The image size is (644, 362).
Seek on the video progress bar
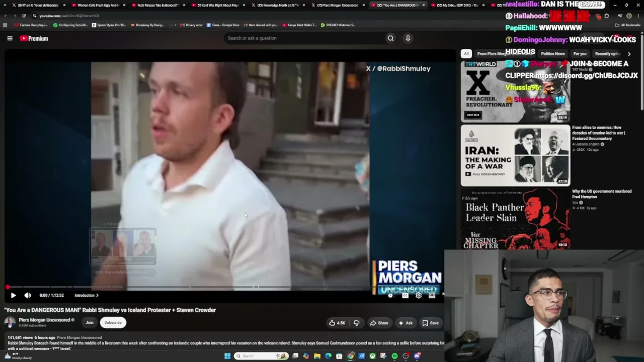(225, 287)
